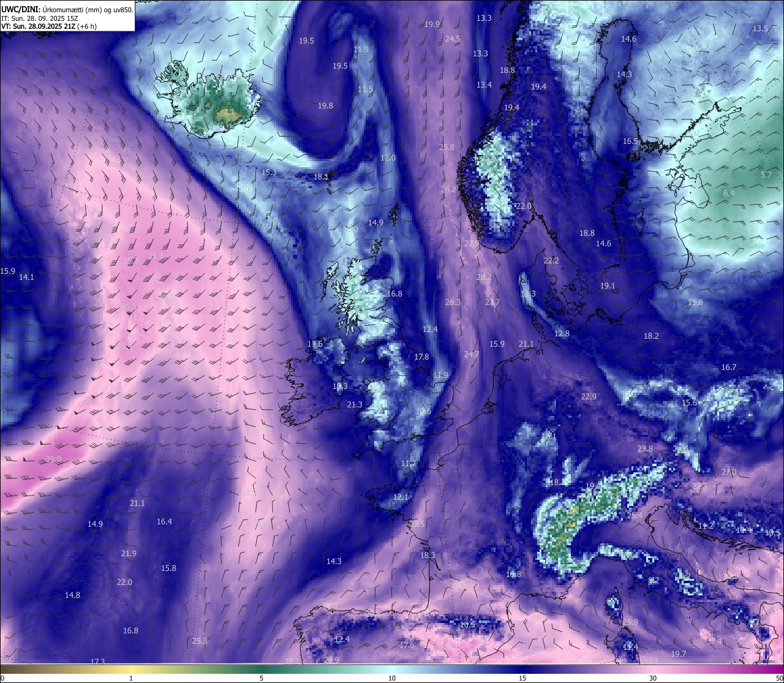Click the 19.9 value label
Viewport: 784px width, 683px height.
coord(432,24)
